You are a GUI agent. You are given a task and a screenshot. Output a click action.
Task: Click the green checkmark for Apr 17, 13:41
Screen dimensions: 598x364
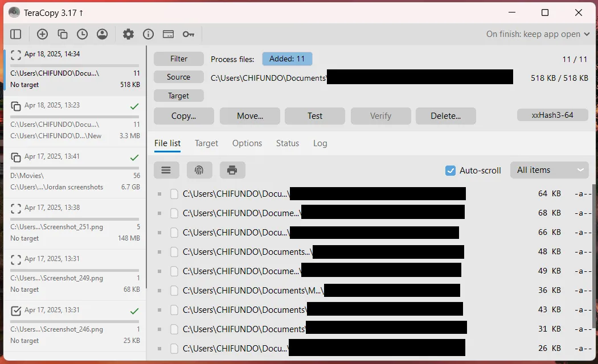[134, 157]
